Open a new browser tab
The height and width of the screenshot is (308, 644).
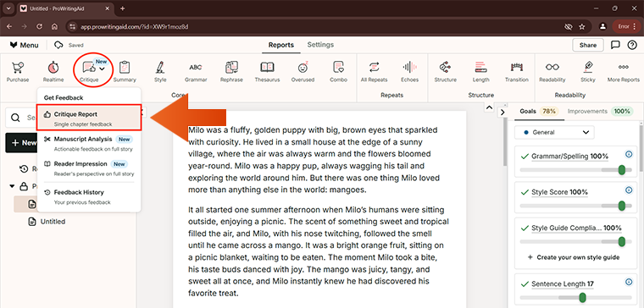click(x=122, y=8)
